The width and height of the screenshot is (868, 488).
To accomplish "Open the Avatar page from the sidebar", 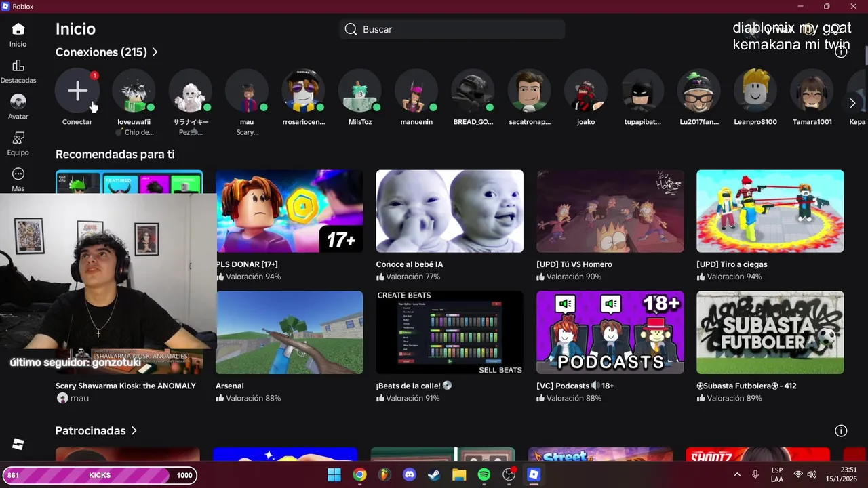I will 18,108.
